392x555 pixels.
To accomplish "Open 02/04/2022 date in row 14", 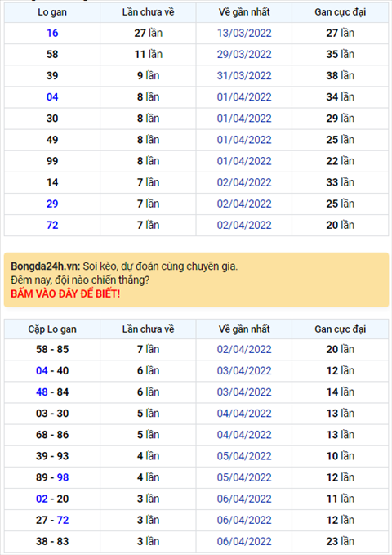I will (244, 182).
